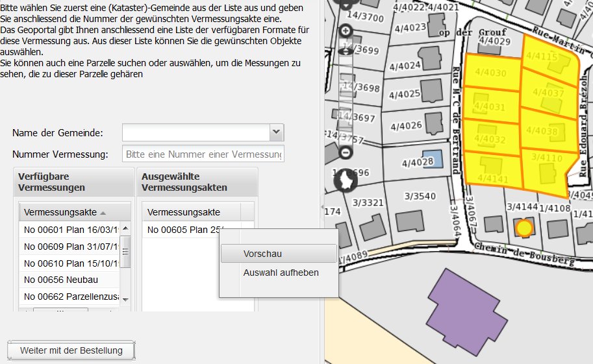593x364 pixels.
Task: Click parcel 4/4023 on the map
Action: point(410,28)
